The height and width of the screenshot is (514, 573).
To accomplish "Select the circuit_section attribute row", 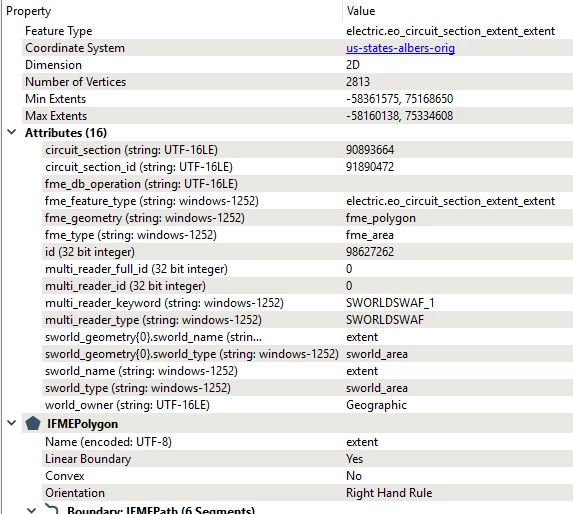I will (x=307, y=150).
